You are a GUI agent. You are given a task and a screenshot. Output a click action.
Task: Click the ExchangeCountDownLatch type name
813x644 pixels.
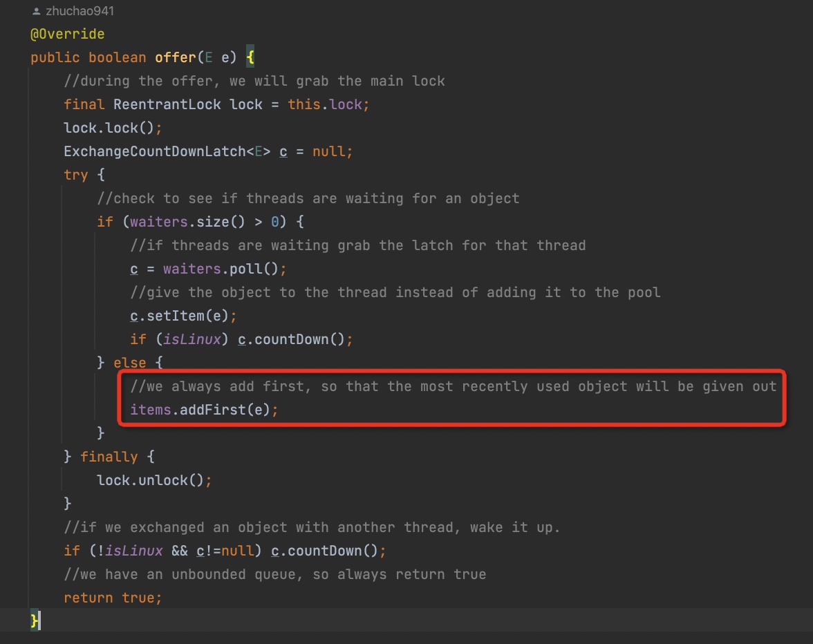tap(154, 151)
